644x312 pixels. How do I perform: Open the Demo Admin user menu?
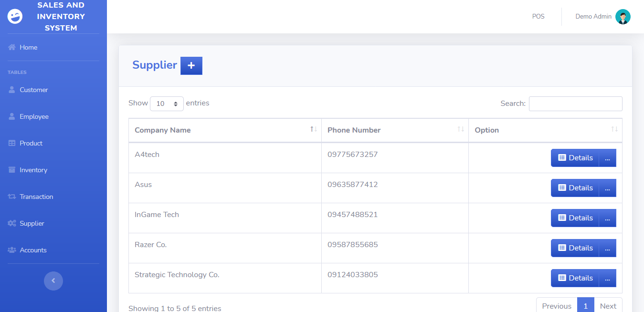click(x=603, y=17)
